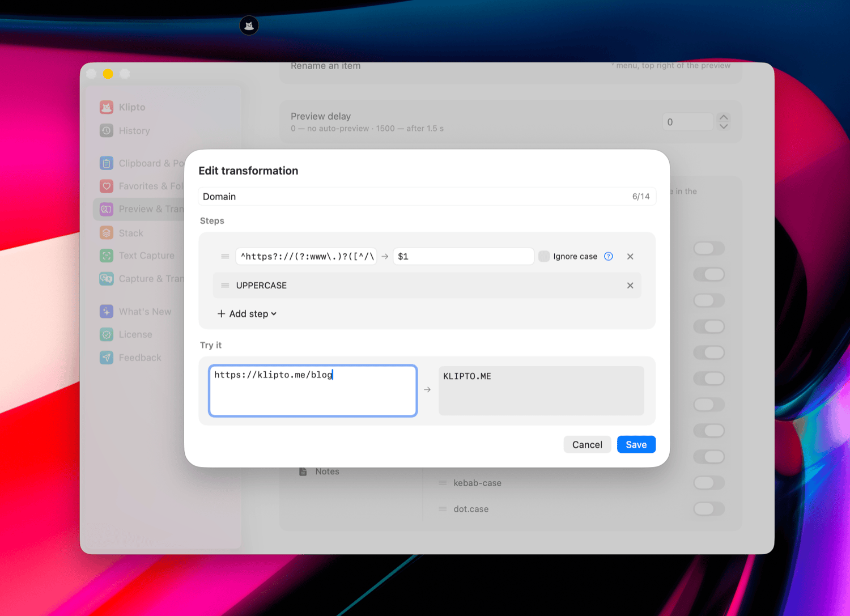Grab the UPPERCASE step drag handle
This screenshot has height=616, width=850.
225,286
